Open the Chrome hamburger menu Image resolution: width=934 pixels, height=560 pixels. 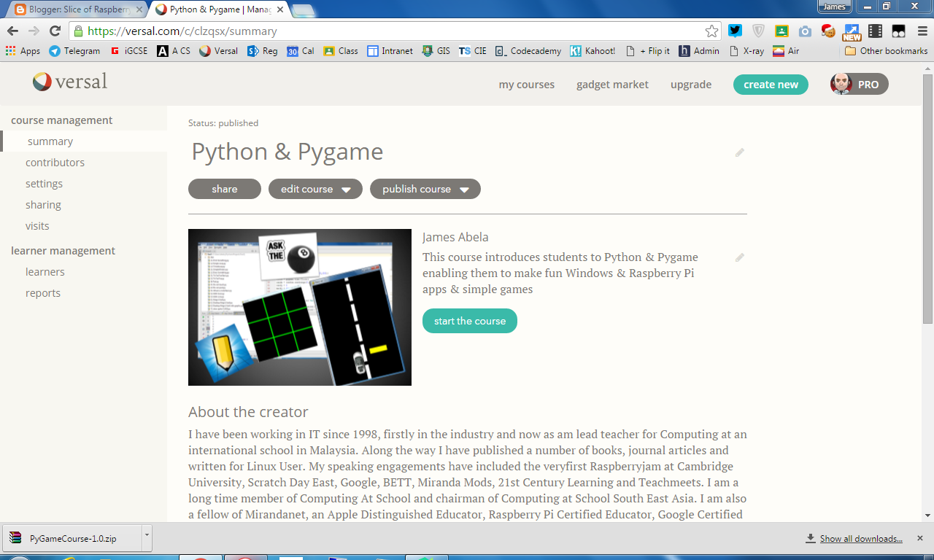pyautogui.click(x=922, y=31)
